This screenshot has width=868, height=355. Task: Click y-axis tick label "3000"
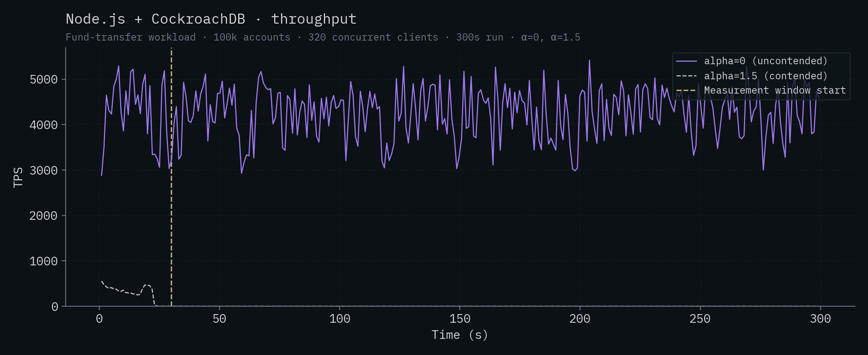(x=43, y=170)
